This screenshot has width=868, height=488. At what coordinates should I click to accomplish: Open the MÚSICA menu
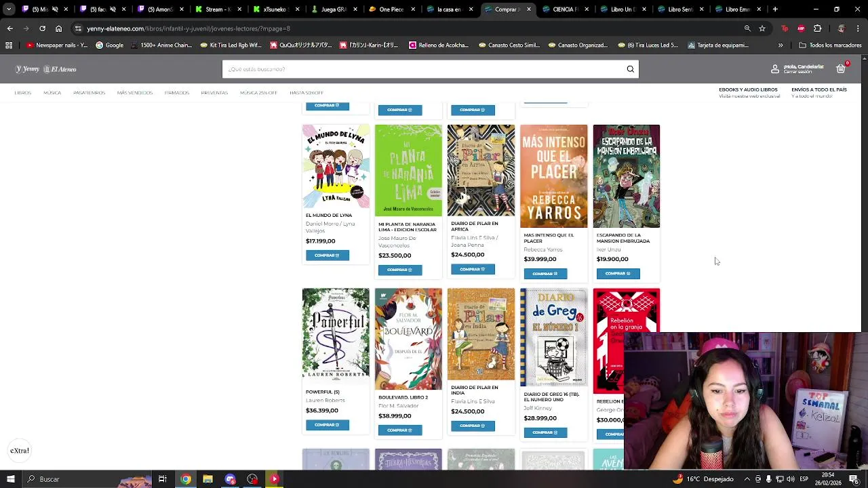coord(52,93)
